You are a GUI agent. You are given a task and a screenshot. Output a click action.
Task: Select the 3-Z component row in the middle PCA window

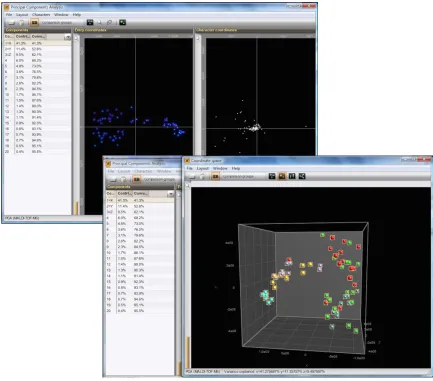[140, 212]
